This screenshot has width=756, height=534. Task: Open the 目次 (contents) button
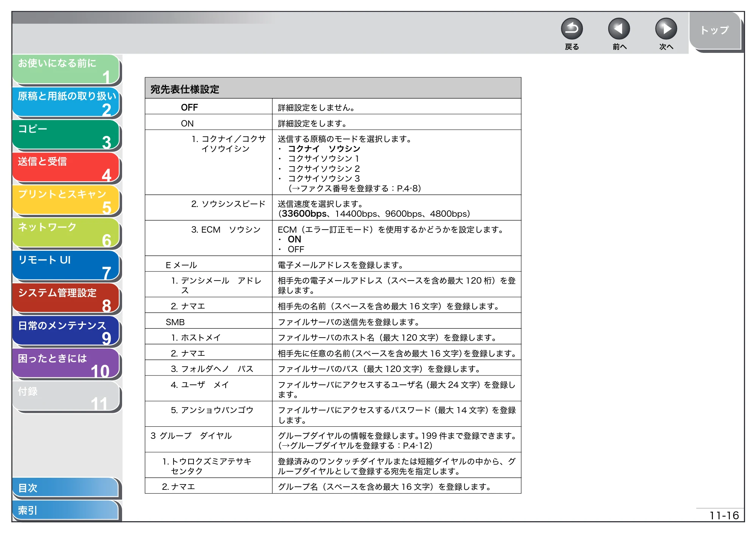(x=65, y=488)
